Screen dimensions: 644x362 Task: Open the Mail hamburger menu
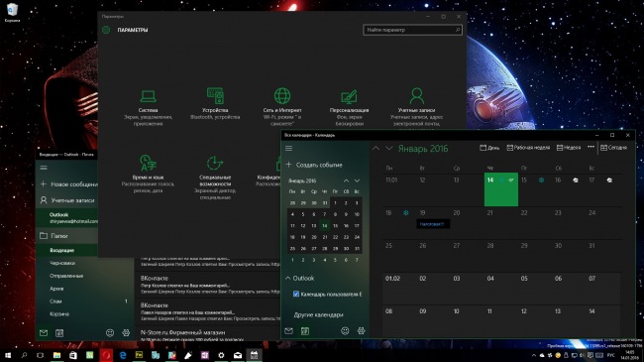tap(44, 168)
